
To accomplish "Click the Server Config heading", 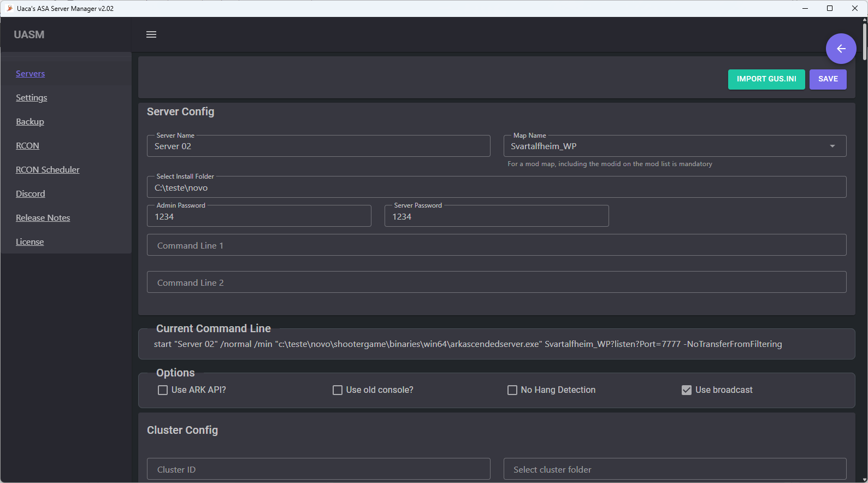I will [x=180, y=111].
